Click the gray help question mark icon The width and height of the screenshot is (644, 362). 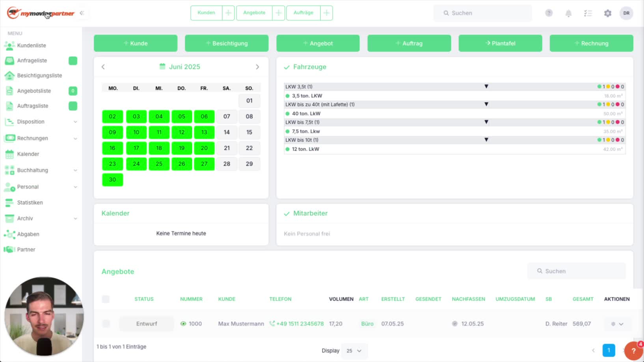(x=549, y=13)
